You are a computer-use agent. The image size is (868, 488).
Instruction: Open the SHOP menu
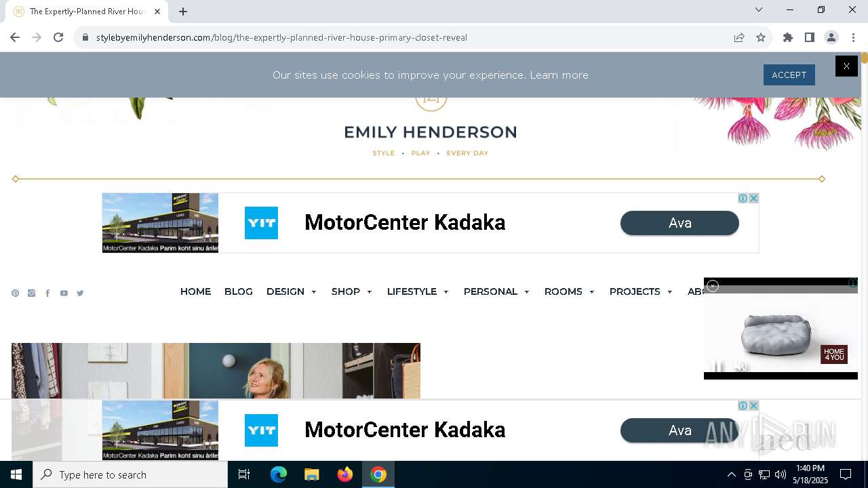(x=346, y=291)
